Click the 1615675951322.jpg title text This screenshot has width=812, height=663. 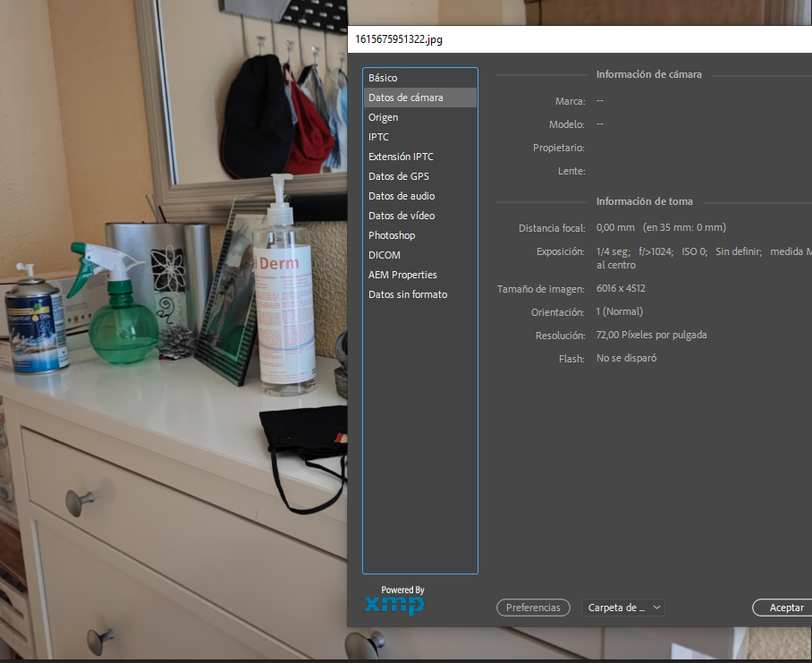pyautogui.click(x=399, y=39)
